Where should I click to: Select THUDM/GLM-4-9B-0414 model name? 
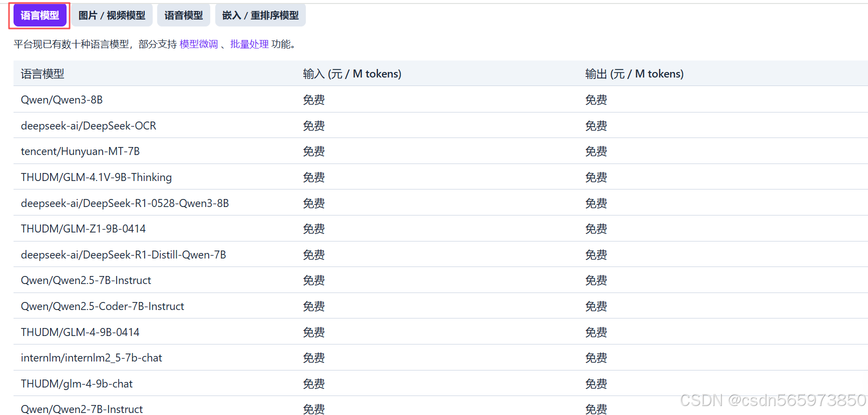pos(80,332)
